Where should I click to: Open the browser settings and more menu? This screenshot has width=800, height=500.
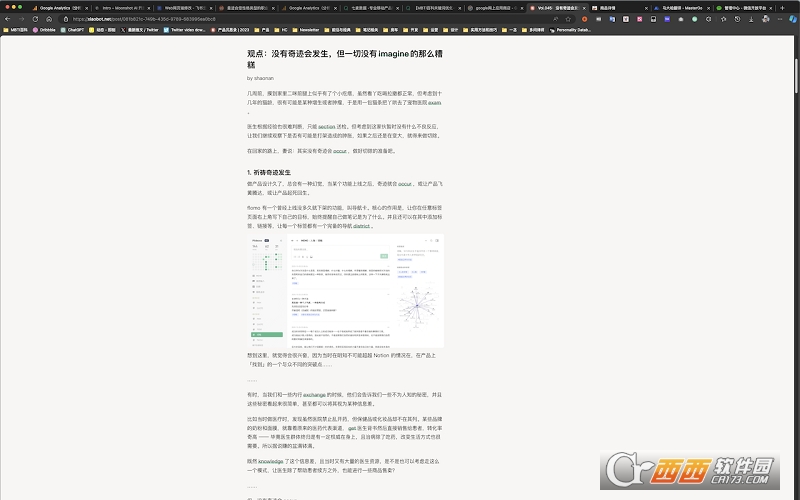[779, 19]
